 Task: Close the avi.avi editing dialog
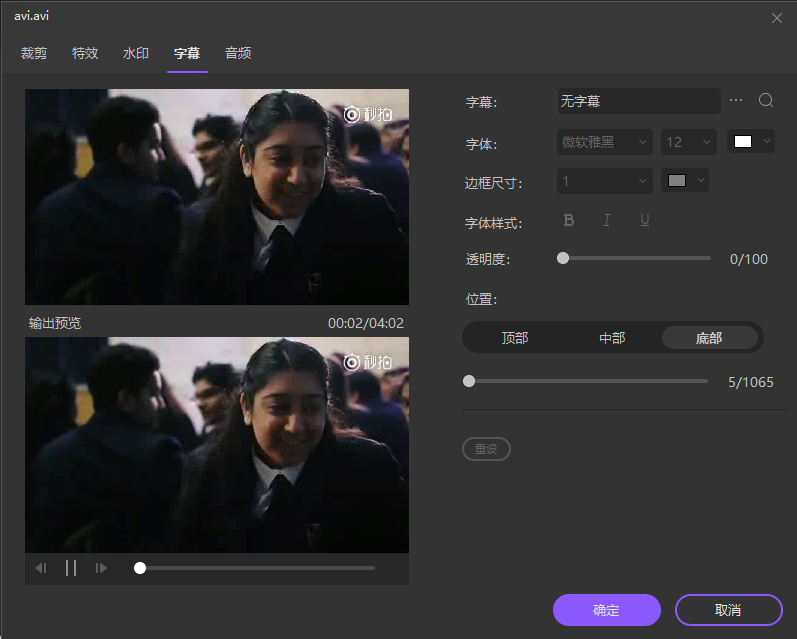tap(777, 17)
